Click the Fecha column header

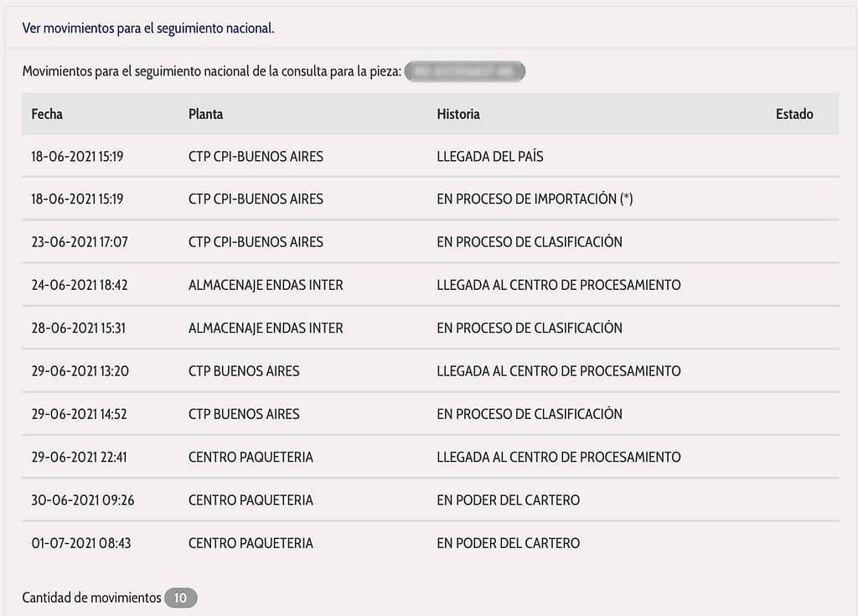(x=47, y=114)
